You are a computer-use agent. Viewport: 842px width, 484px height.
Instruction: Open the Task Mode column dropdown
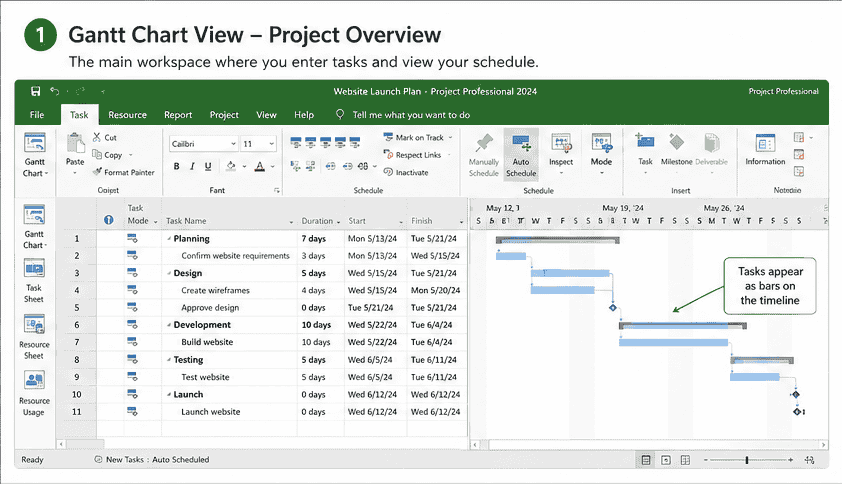tap(156, 222)
